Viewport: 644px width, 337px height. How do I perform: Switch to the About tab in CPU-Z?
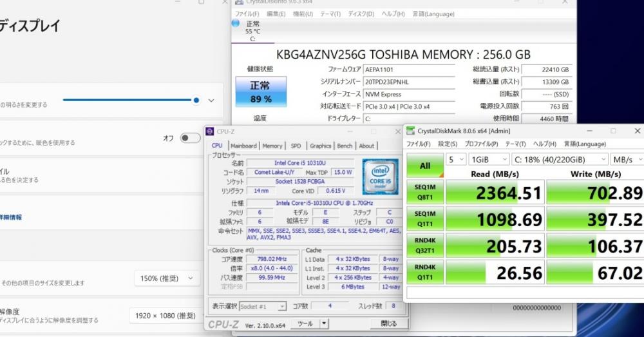click(366, 146)
